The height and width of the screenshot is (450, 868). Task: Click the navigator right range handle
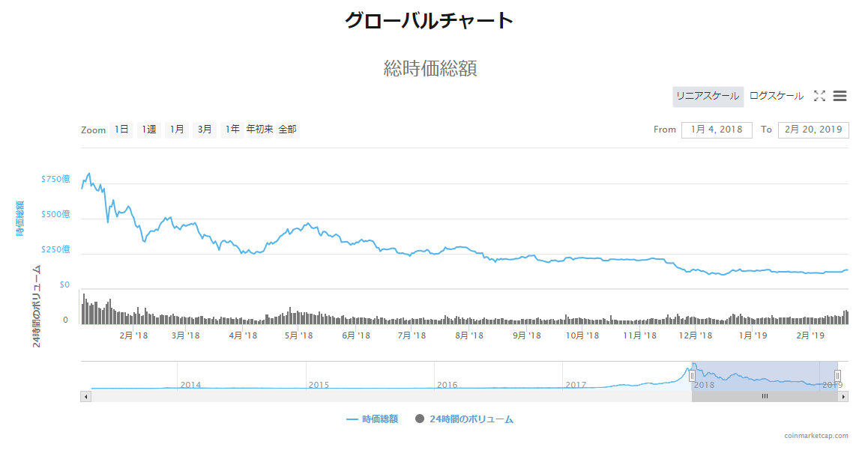837,376
